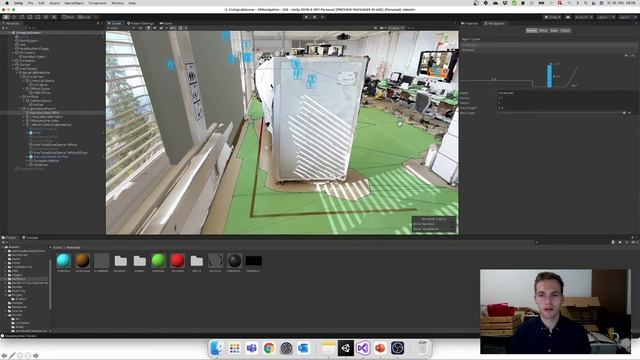
Task: Click the Pause button in the toolbar
Action: 314,17
